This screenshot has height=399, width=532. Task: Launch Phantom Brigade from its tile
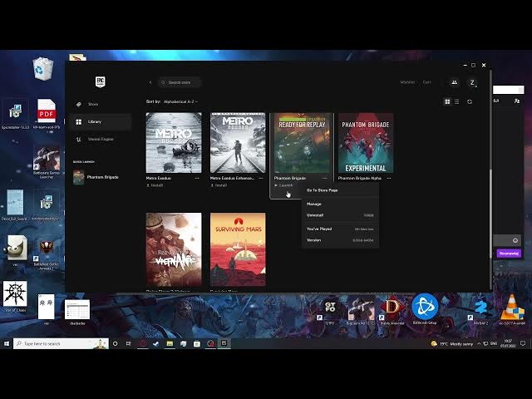(283, 185)
